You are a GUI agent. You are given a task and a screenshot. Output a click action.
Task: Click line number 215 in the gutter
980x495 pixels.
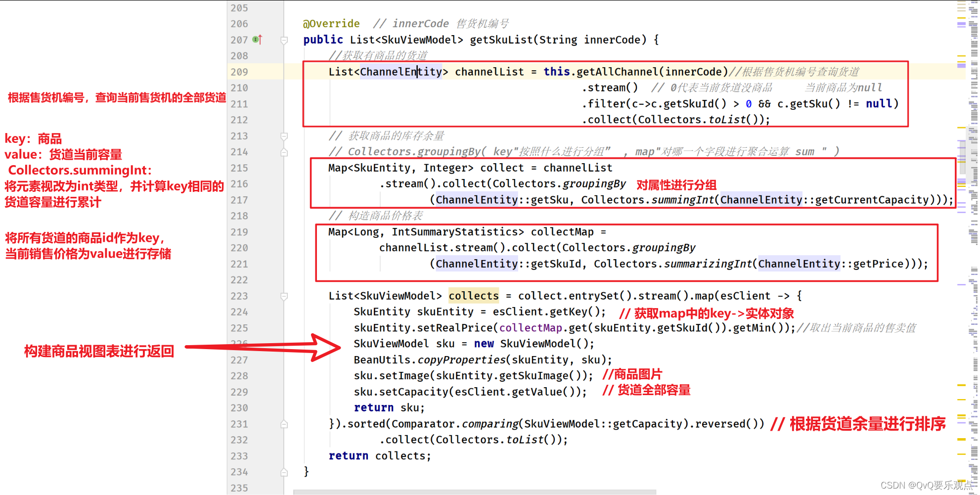(239, 168)
